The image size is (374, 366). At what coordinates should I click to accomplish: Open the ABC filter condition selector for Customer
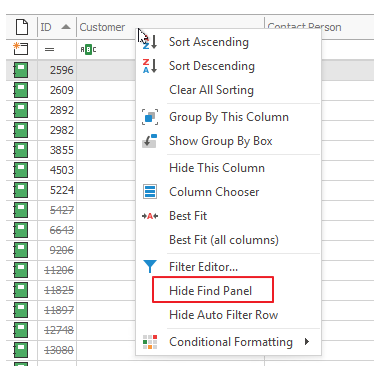(88, 50)
